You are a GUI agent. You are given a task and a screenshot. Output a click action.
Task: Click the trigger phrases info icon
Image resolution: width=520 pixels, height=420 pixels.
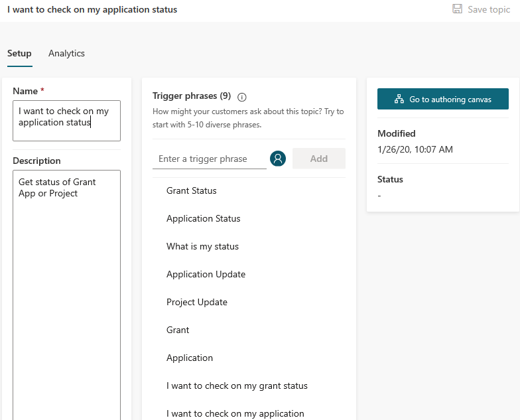(241, 97)
